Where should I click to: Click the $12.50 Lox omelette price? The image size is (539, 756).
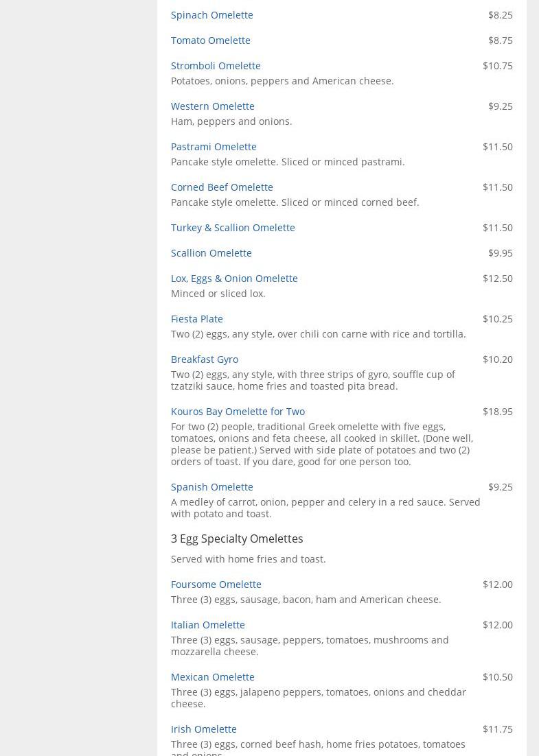497,278
